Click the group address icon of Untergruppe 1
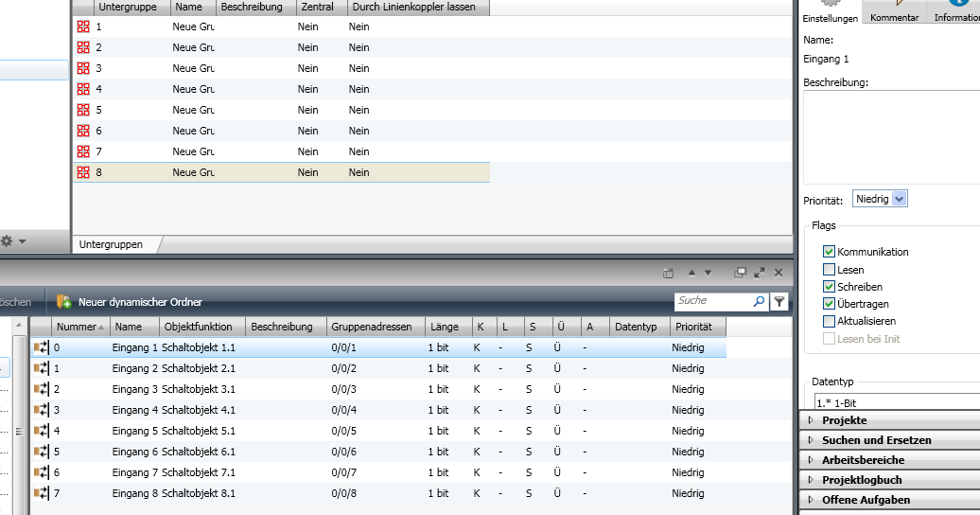Viewport: 980px width, 515px height. pyautogui.click(x=83, y=27)
